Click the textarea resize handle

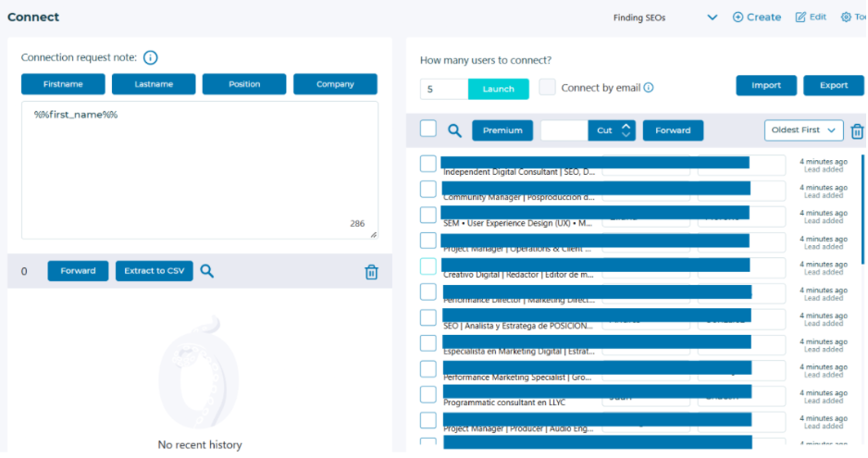tap(374, 235)
